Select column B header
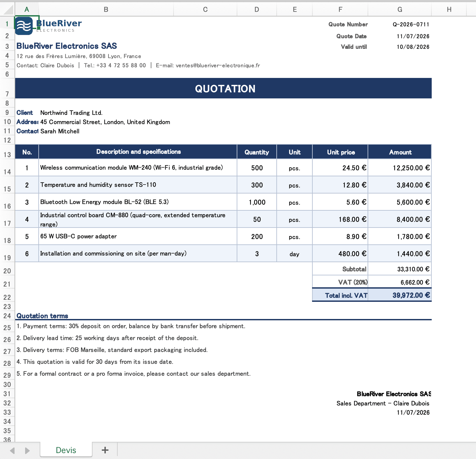This screenshot has height=459, width=476. [106, 10]
